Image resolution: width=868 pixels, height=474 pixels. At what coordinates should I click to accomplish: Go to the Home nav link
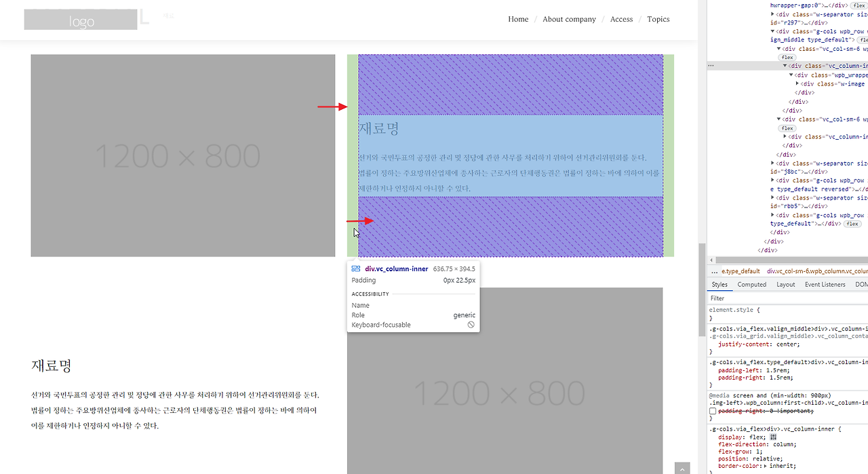518,19
